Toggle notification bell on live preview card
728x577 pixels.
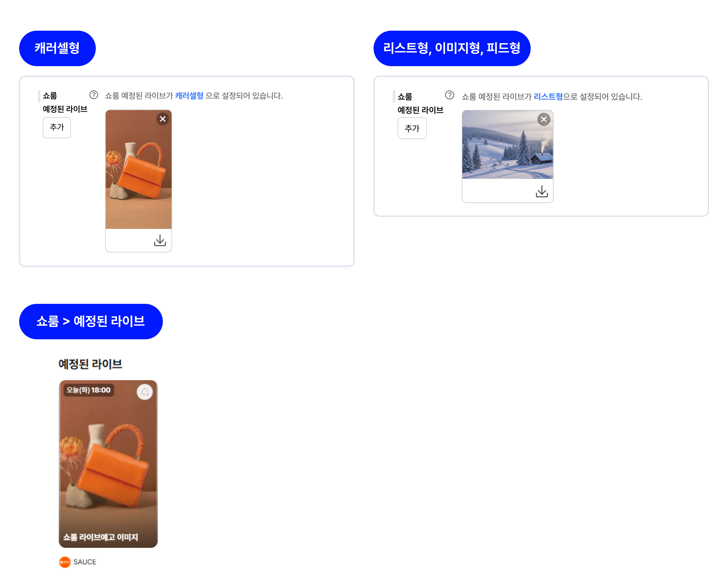[x=145, y=392]
